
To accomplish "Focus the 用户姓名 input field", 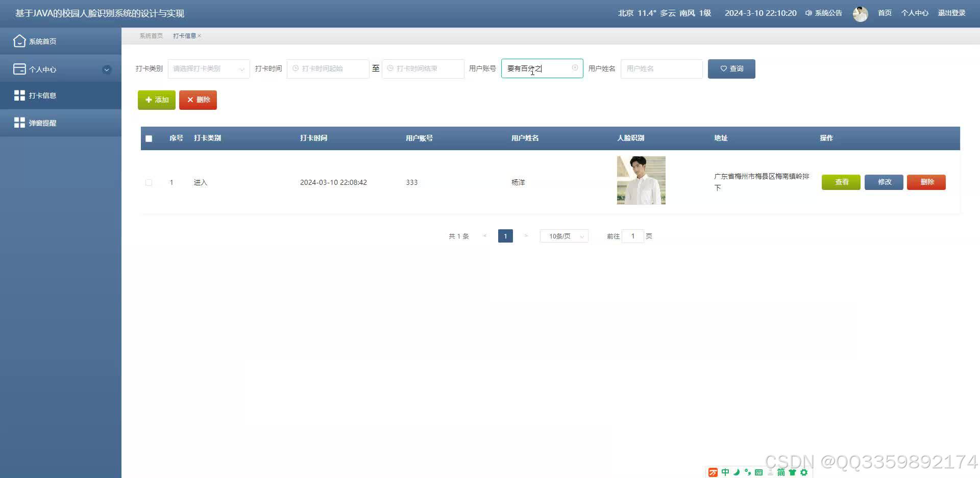I will (661, 69).
